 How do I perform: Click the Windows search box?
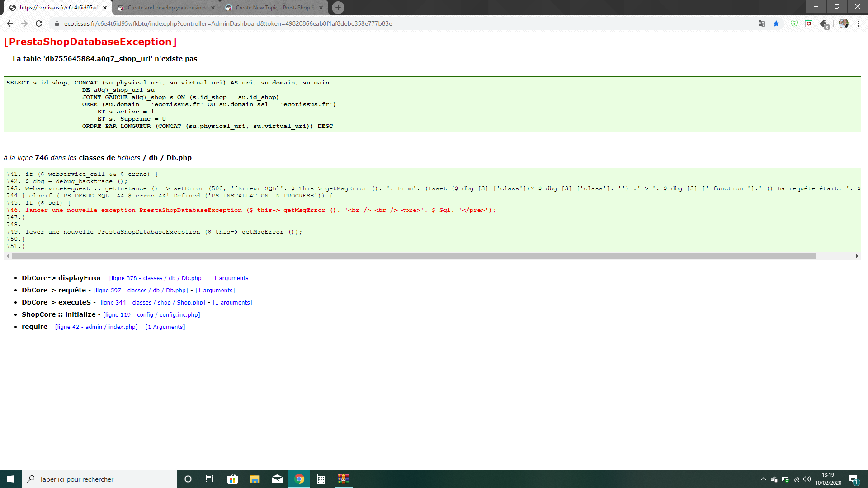tap(99, 479)
